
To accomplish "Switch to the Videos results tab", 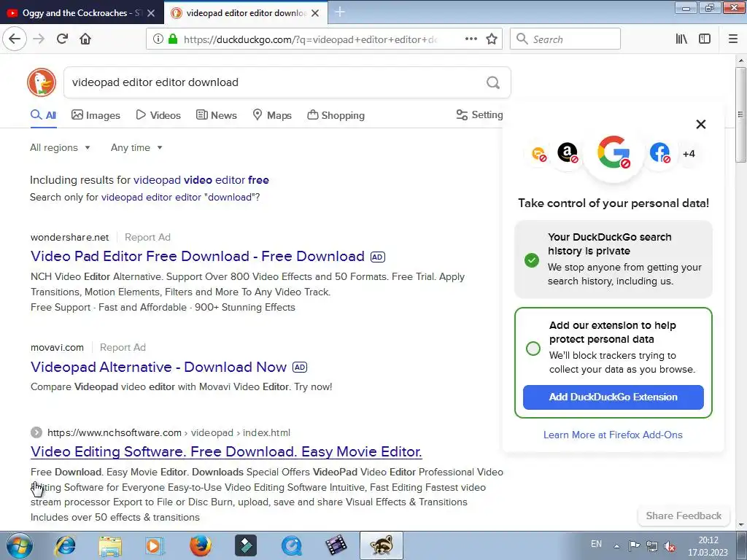I will [158, 115].
